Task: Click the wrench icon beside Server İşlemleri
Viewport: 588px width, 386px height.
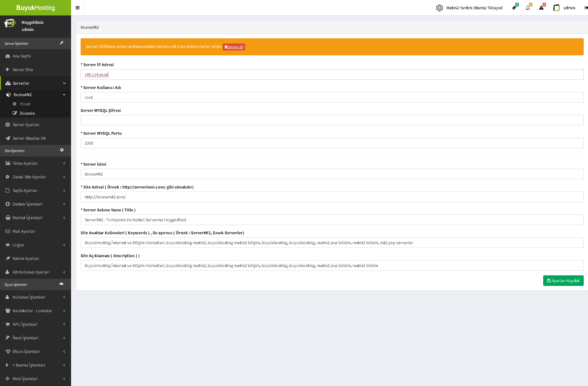Action: (61, 43)
